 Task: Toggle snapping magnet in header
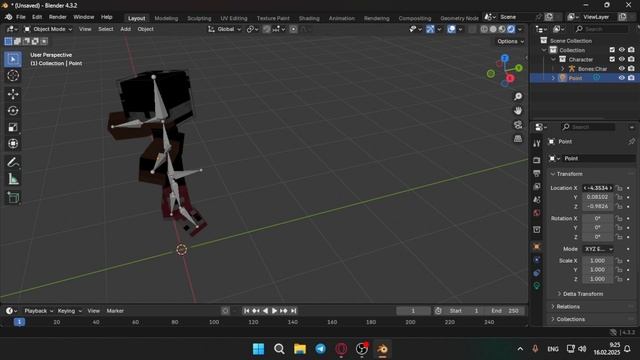[x=267, y=29]
